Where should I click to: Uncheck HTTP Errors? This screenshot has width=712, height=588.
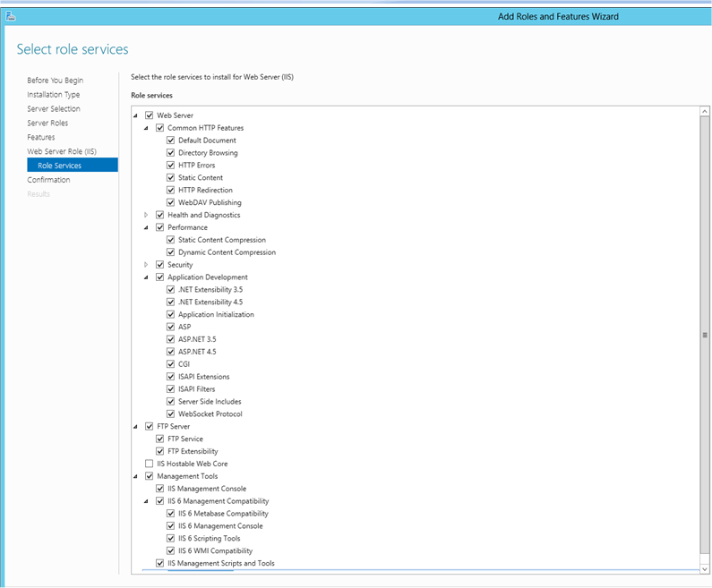click(171, 166)
